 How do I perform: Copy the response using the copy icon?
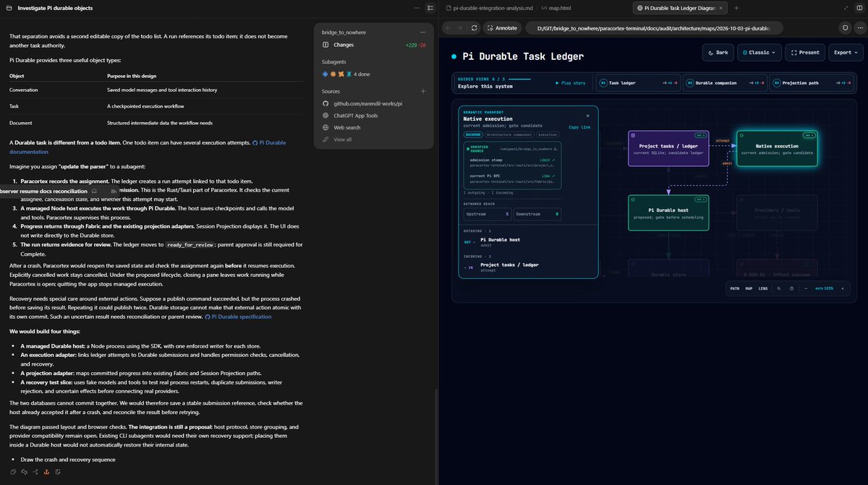coord(13,471)
